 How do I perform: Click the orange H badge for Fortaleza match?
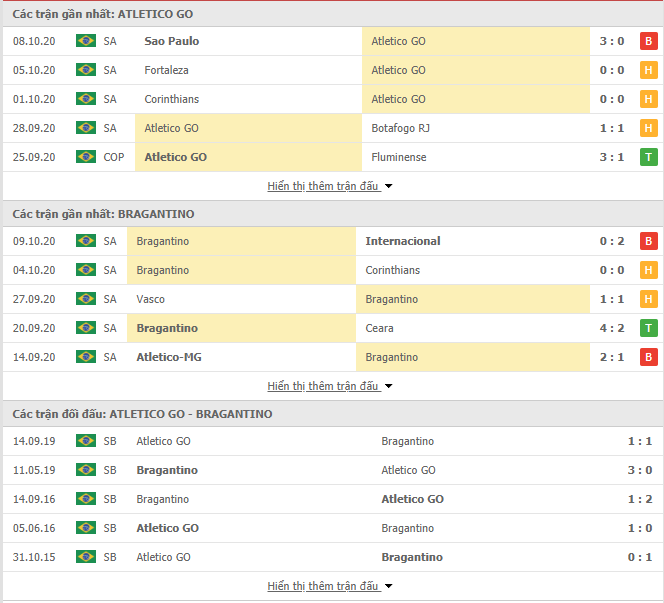click(x=648, y=70)
